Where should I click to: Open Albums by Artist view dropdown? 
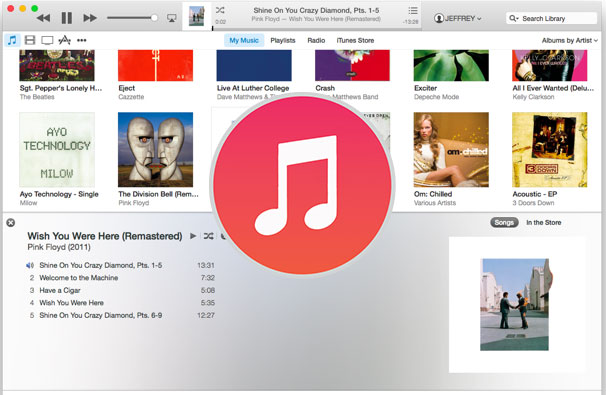click(x=570, y=40)
